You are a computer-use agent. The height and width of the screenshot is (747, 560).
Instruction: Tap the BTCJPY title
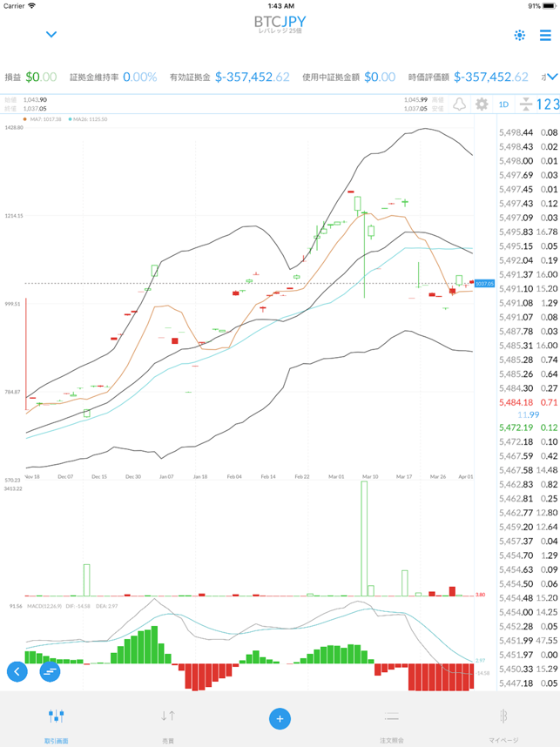point(280,21)
